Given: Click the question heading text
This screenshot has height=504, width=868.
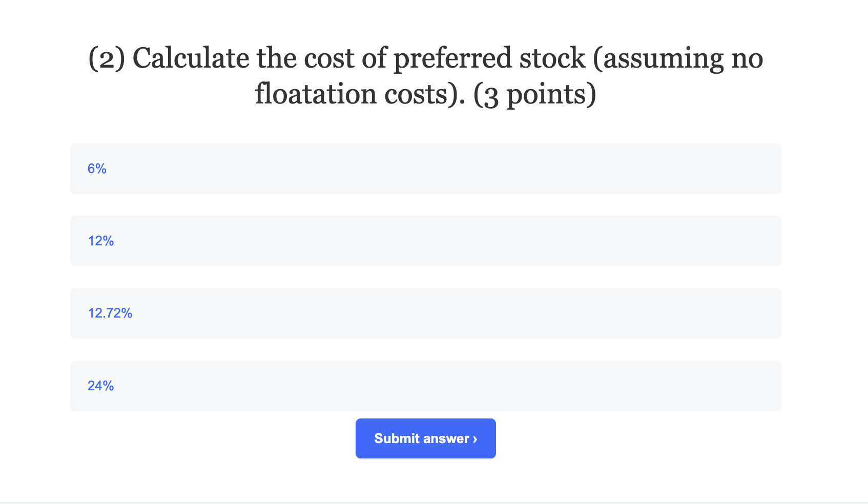Looking at the screenshot, I should pyautogui.click(x=425, y=75).
